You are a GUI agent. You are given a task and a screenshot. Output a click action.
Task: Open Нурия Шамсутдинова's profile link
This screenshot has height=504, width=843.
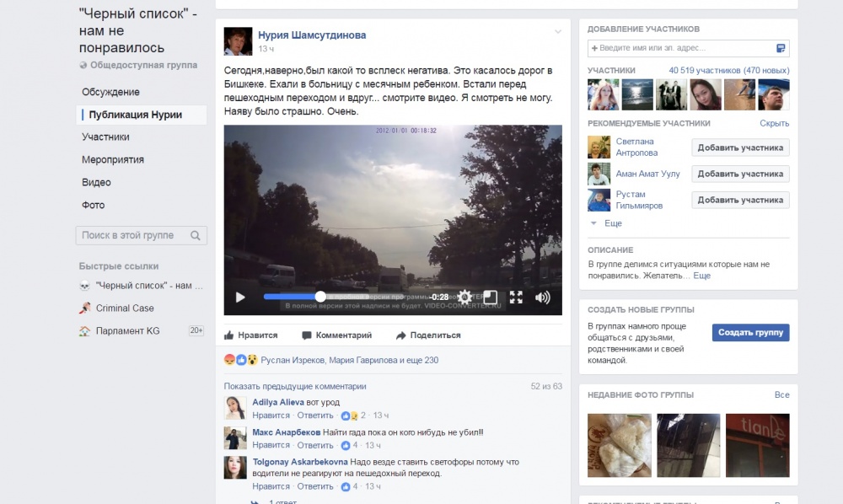click(312, 35)
